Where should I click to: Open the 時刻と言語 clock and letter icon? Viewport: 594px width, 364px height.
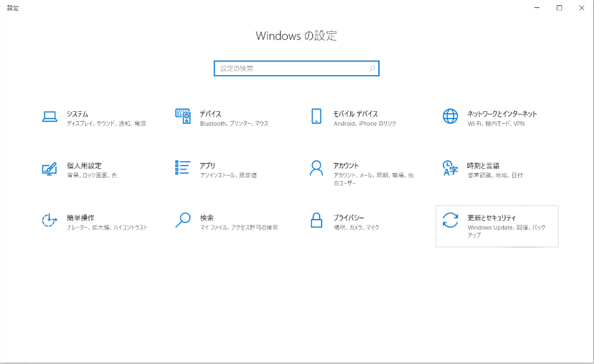coord(450,168)
